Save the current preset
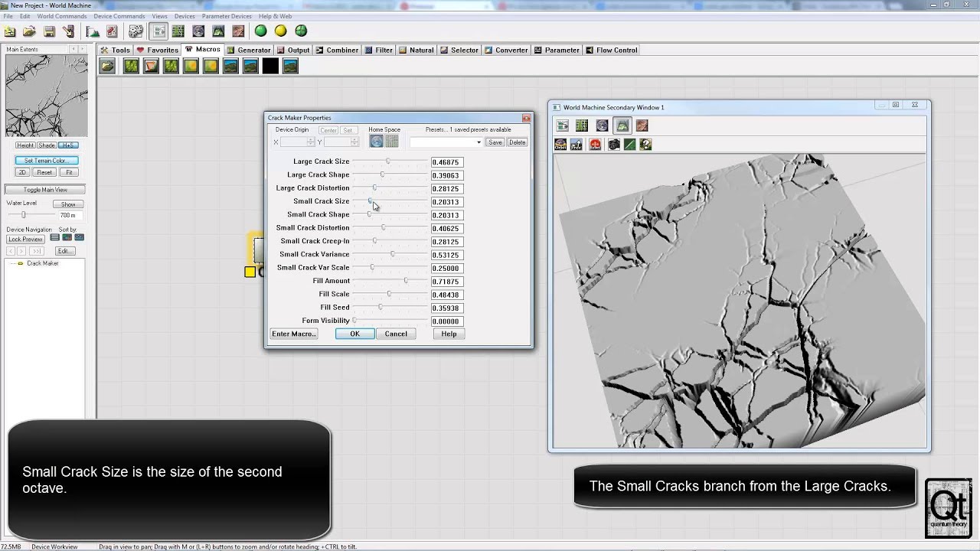This screenshot has width=980, height=551. click(495, 142)
